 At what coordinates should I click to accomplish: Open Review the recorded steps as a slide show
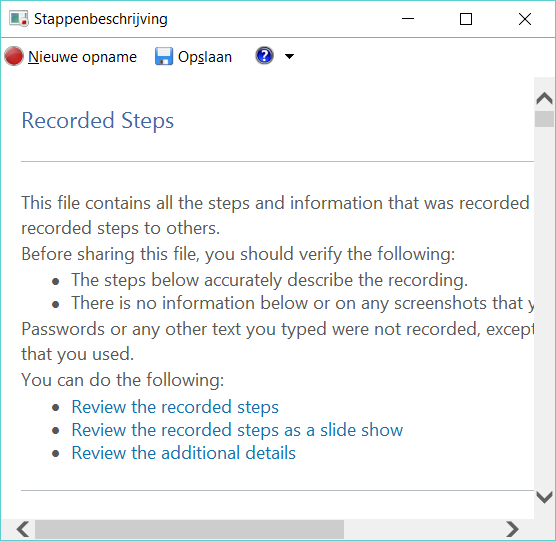click(237, 430)
